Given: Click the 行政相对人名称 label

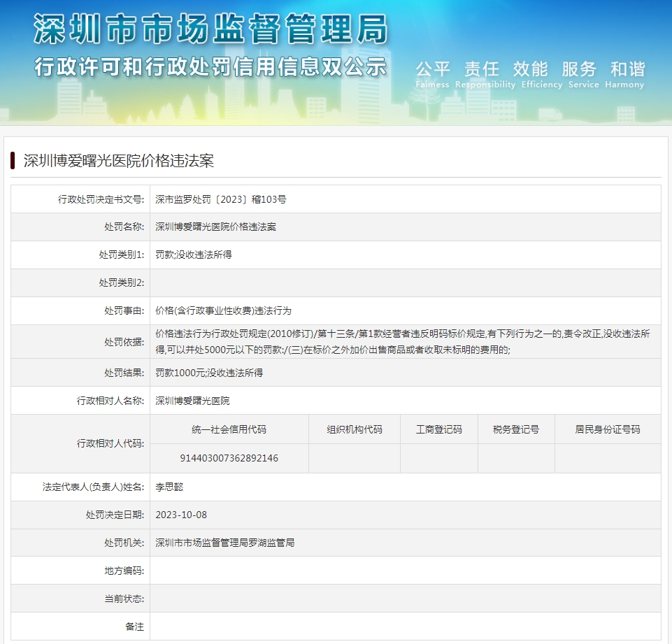Looking at the screenshot, I should coord(110,401).
